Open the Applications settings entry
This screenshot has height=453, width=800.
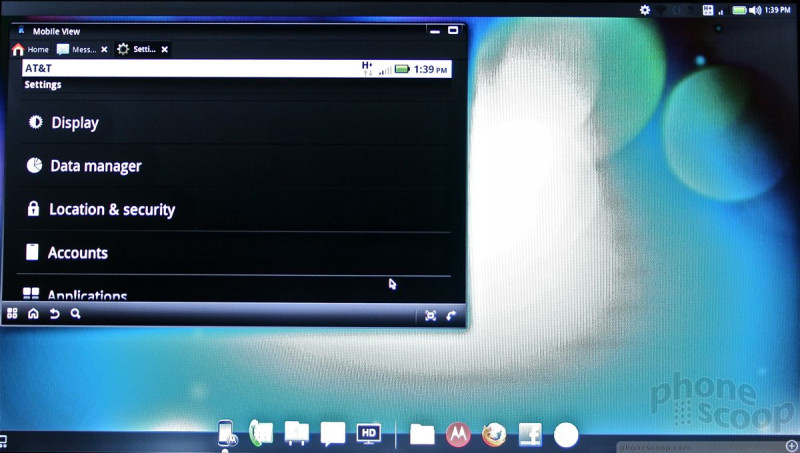coord(235,289)
